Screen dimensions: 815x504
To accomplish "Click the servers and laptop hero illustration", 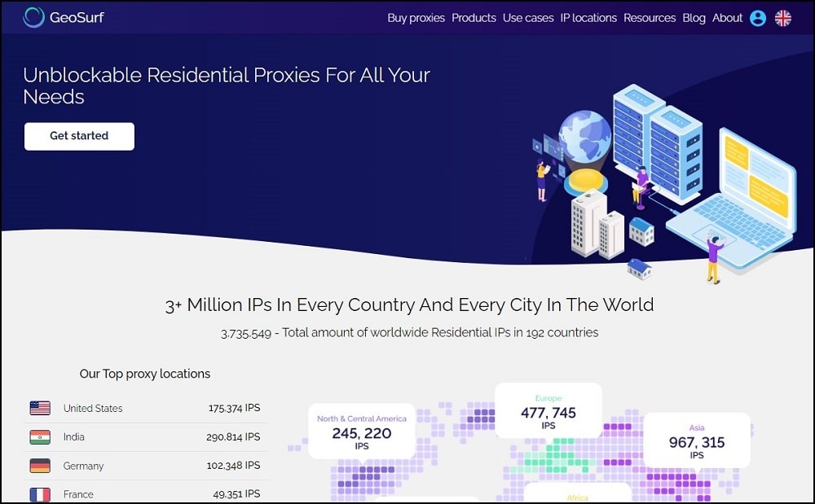I will [664, 184].
